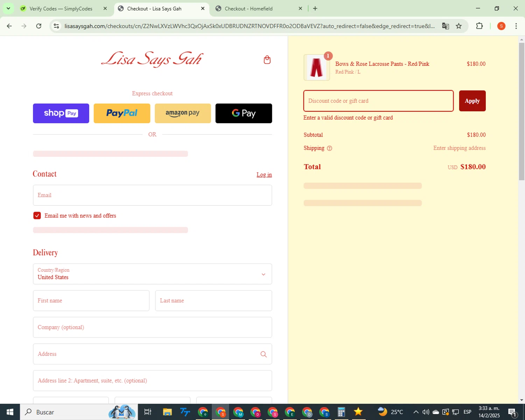
Task: Click the Bows & Rose Lacrosse Pants product name
Action: (x=382, y=64)
